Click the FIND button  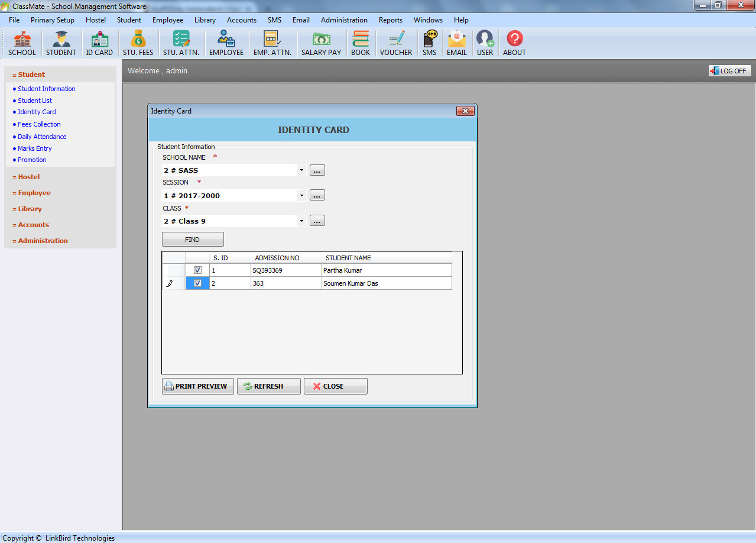click(192, 239)
